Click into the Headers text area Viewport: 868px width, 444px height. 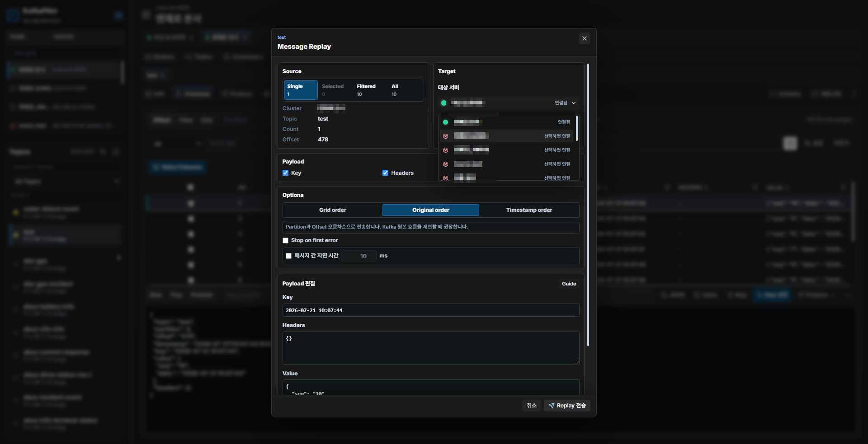click(x=431, y=348)
